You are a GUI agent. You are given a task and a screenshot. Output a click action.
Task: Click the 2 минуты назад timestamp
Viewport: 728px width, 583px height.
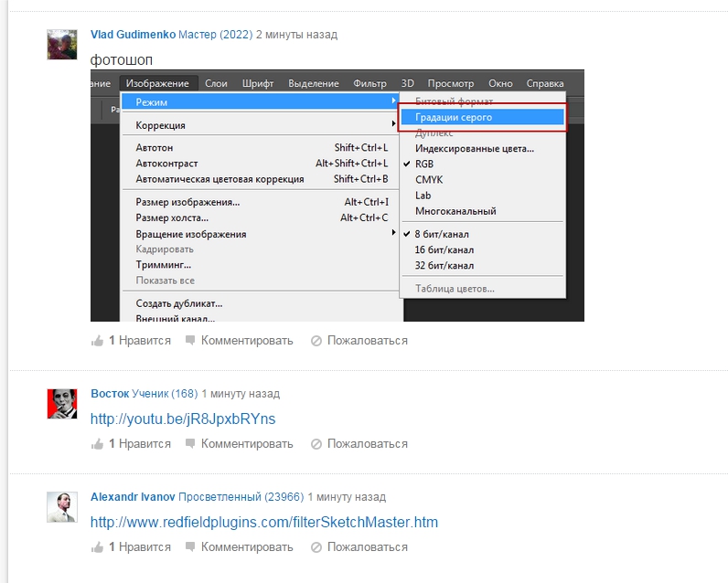[296, 35]
